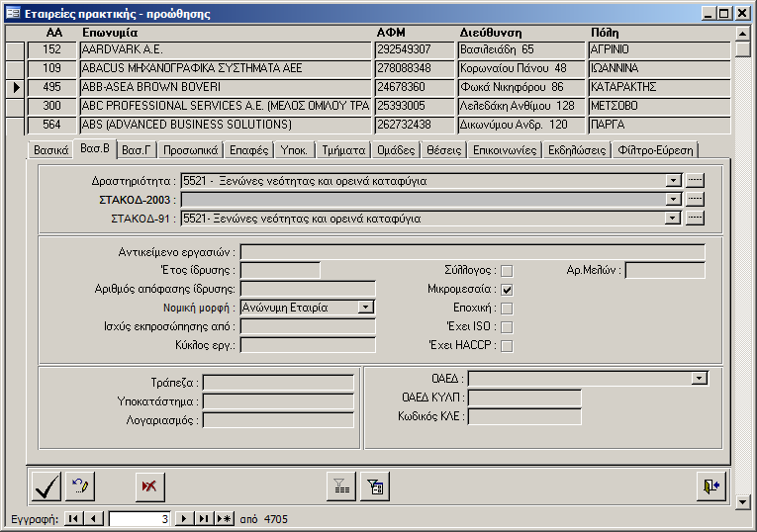Click the undo changes pencil icon
The image size is (757, 532).
coord(79,486)
